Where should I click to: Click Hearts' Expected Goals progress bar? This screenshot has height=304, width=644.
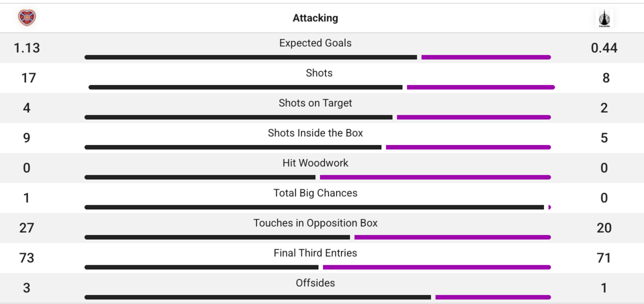pos(251,57)
